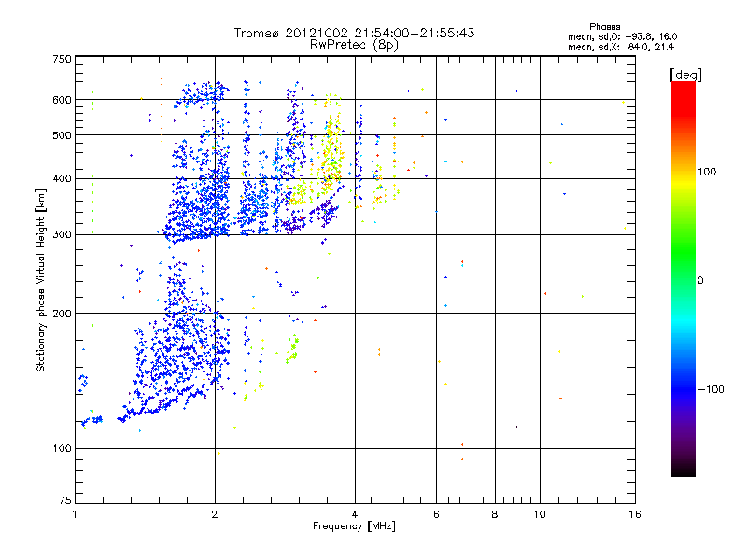Click the y-axis tick label "75"
The height and width of the screenshot is (560, 747).
point(65,500)
